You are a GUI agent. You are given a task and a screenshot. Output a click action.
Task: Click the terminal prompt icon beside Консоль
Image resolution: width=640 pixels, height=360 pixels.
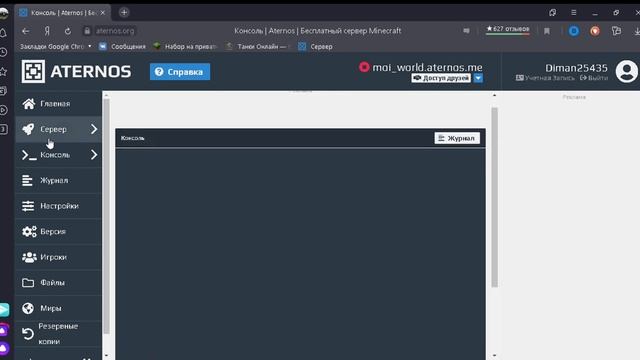click(29, 155)
